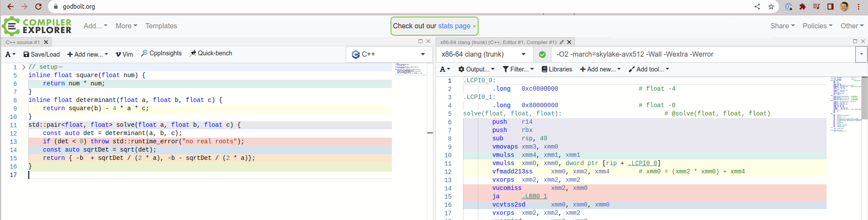
Task: Open the C++ language dropdown
Action: pos(388,54)
